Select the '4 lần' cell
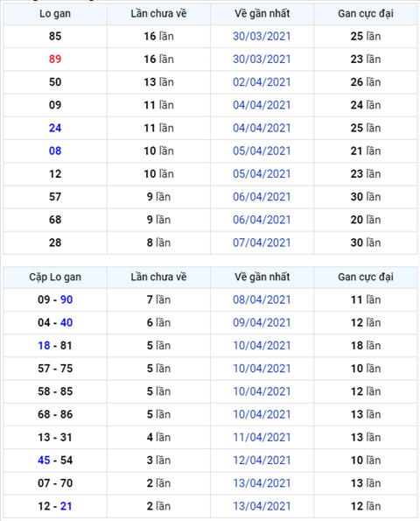 158,437
